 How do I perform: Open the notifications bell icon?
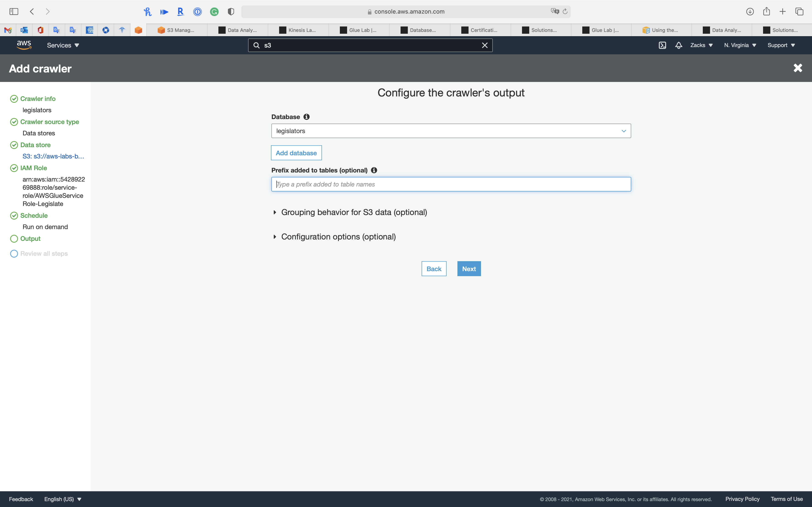679,45
